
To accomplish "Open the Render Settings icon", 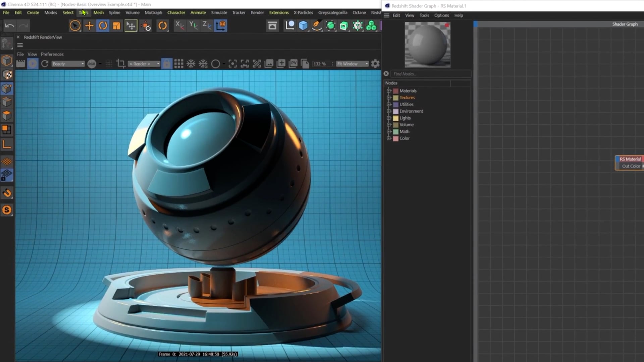I will 272,25.
